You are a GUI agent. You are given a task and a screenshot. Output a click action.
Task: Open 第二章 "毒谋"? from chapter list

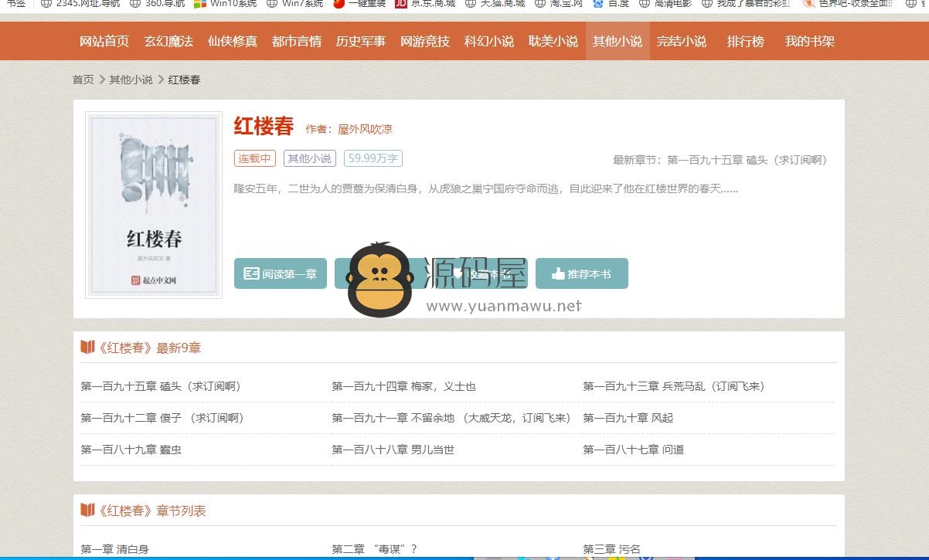(375, 549)
